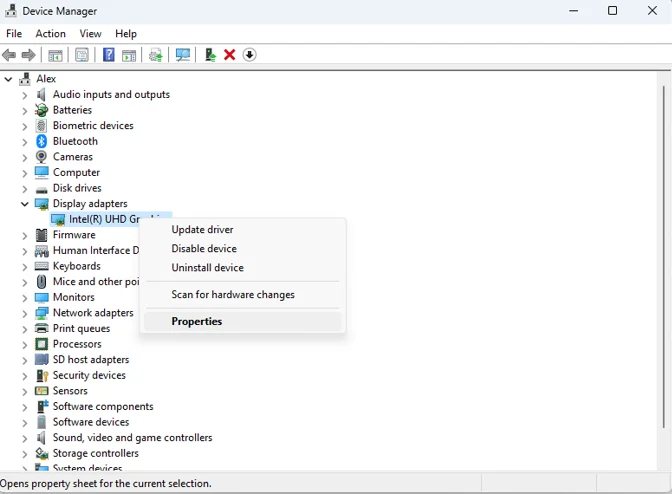672x494 pixels.
Task: Select the Storage controllers tree item
Action: coord(95,453)
